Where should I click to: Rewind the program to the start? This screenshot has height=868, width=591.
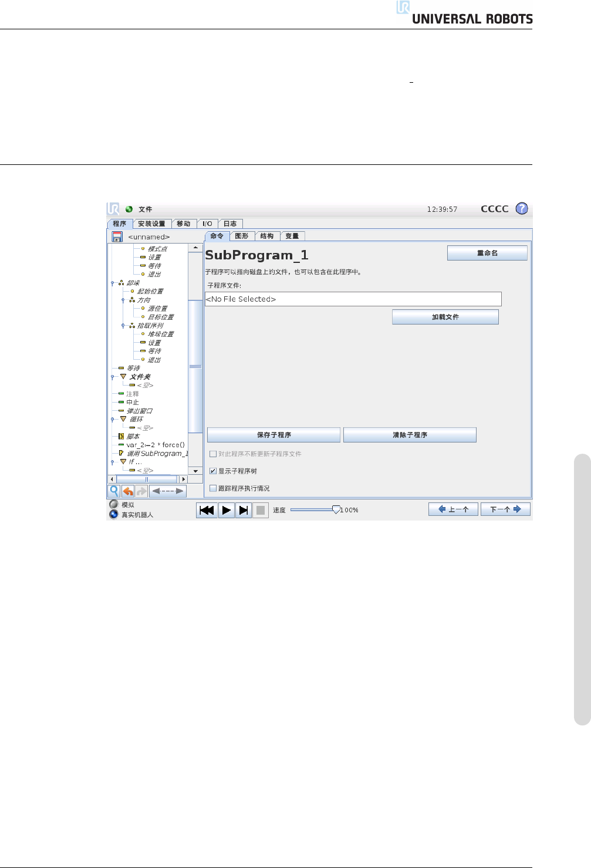[x=207, y=511]
